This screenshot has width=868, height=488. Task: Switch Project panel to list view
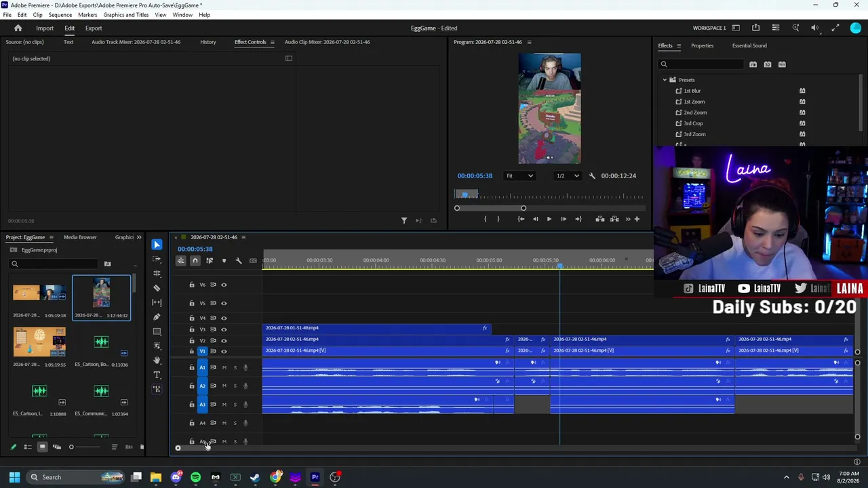tap(28, 447)
